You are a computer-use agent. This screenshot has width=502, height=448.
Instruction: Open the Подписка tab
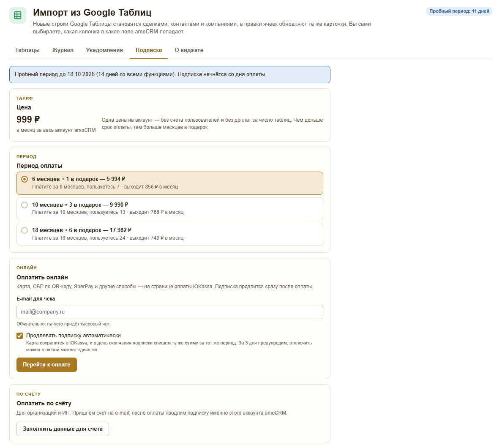149,50
